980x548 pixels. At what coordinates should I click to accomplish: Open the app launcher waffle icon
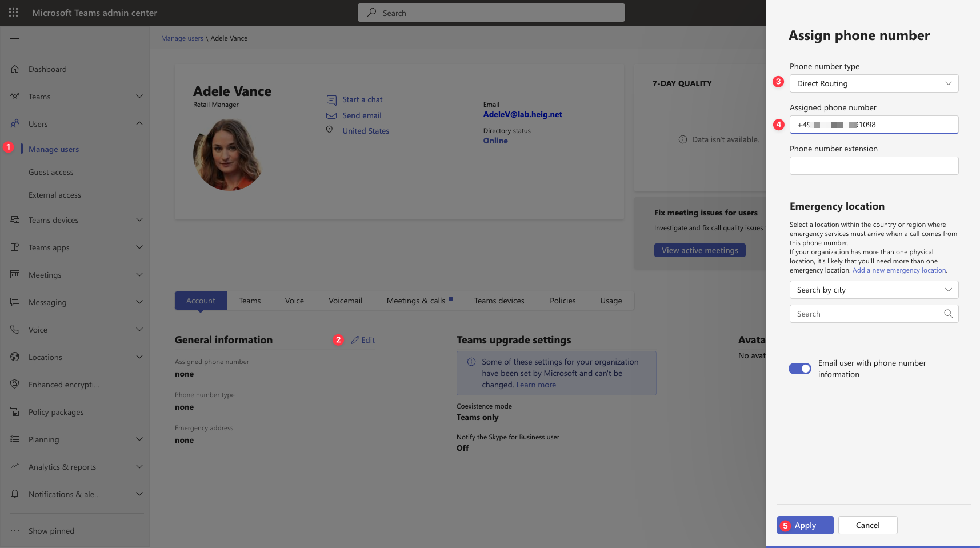pyautogui.click(x=14, y=13)
